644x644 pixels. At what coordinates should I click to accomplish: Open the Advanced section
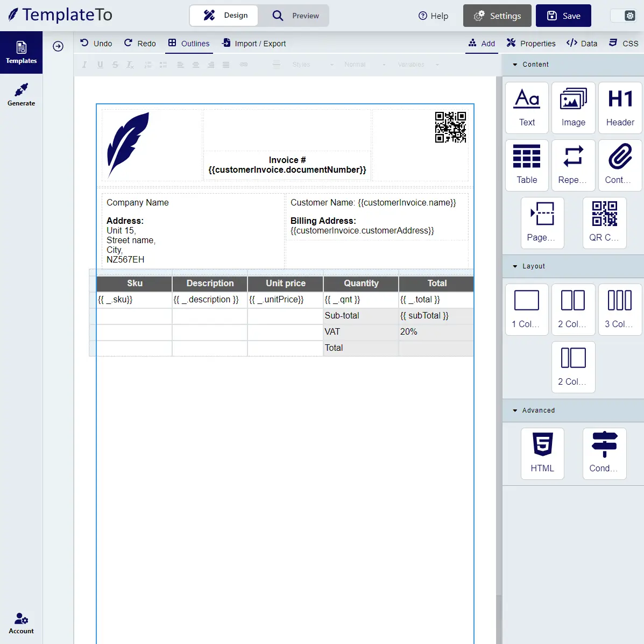click(533, 410)
